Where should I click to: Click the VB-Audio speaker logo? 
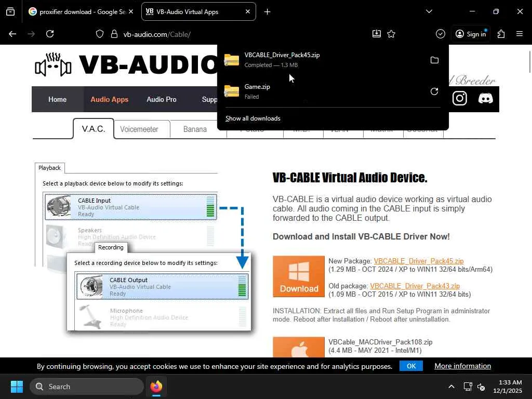(54, 64)
